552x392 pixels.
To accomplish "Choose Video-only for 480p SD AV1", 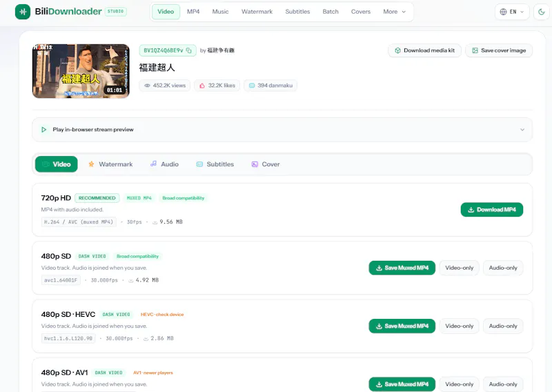I will click(x=459, y=384).
